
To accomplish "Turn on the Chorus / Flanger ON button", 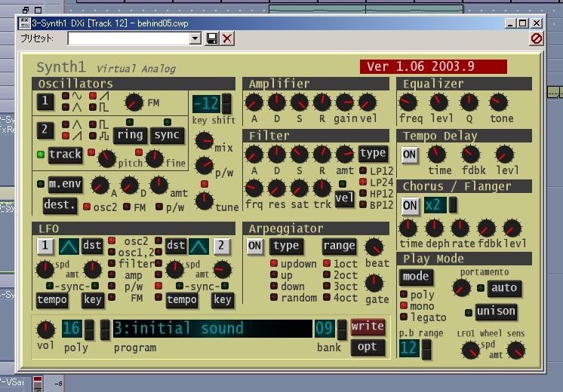I will (x=410, y=206).
